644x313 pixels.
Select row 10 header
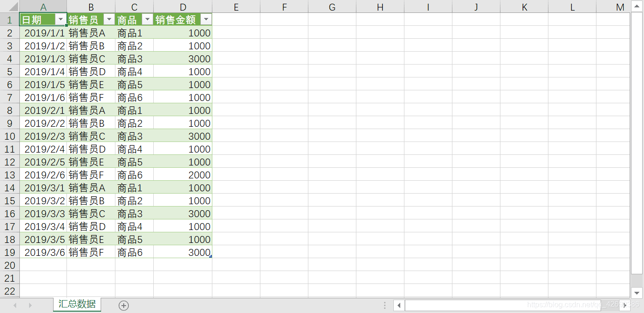tap(10, 136)
